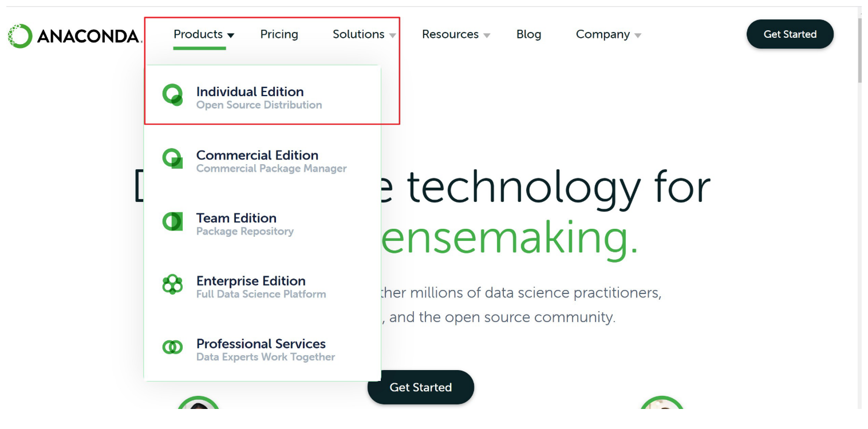Click the Team Edition half-circle icon
Screen dimensions: 868x429
coord(172,221)
